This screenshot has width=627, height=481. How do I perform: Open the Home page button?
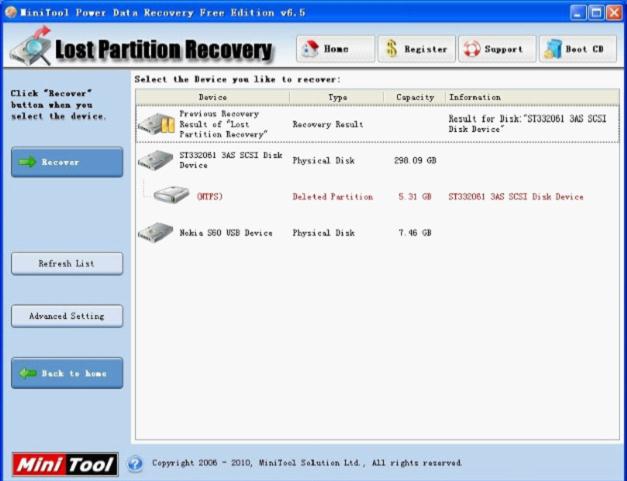tap(335, 49)
